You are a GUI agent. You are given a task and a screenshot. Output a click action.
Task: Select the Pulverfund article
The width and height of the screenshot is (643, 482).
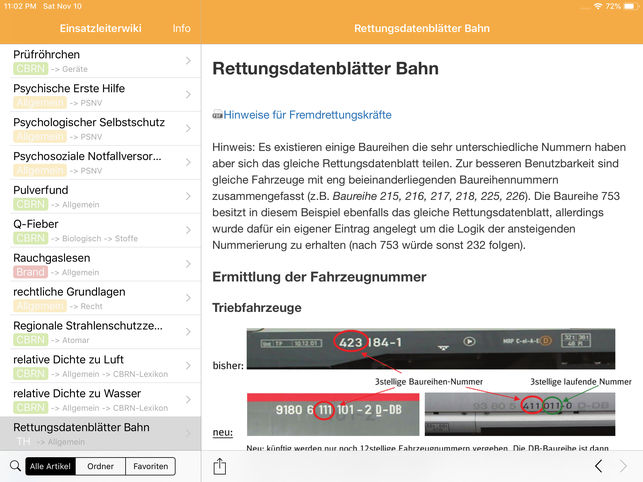coord(90,197)
